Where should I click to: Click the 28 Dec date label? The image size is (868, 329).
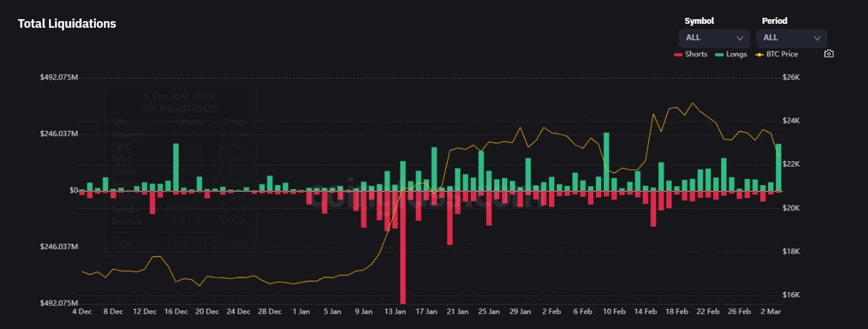point(270,311)
